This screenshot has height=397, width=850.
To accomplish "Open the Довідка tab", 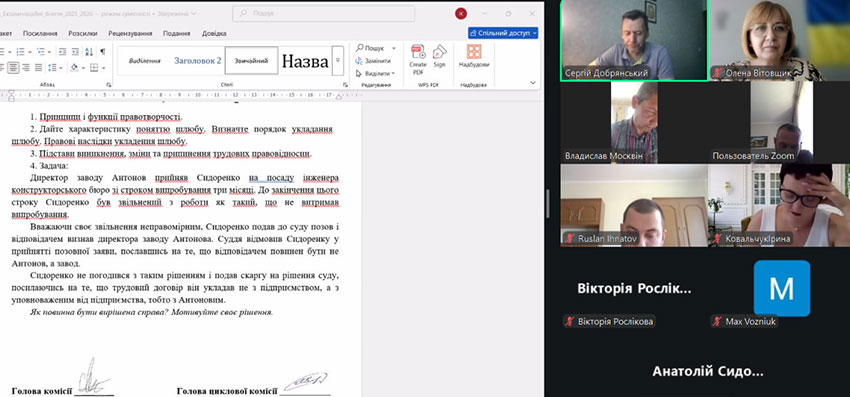I will [214, 33].
